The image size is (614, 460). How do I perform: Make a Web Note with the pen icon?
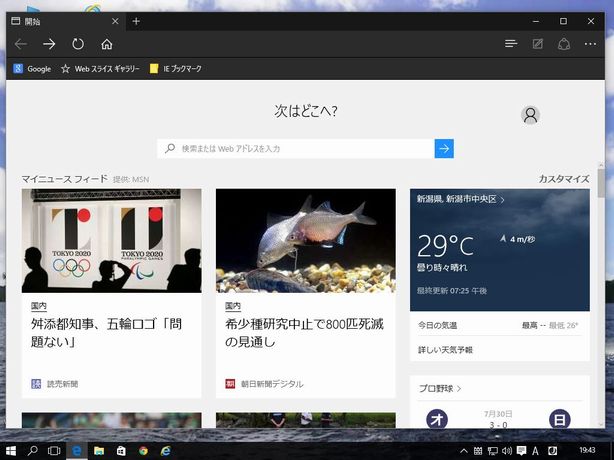[x=538, y=44]
